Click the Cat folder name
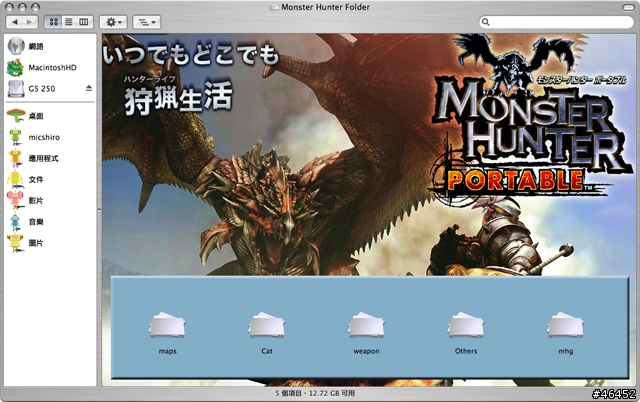The height and width of the screenshot is (402, 640). 267,351
